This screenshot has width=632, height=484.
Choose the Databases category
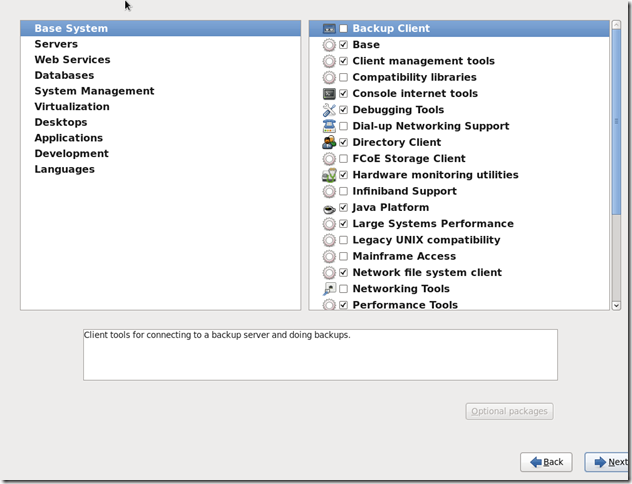[x=160, y=76]
